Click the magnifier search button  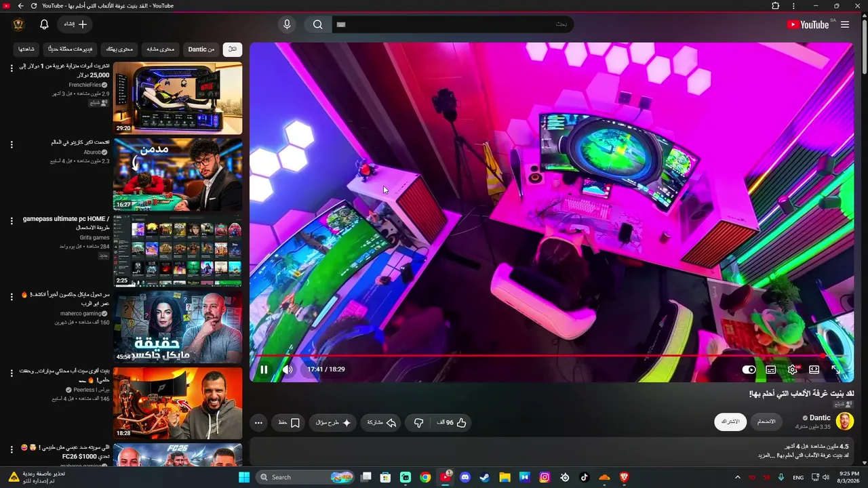(x=318, y=24)
